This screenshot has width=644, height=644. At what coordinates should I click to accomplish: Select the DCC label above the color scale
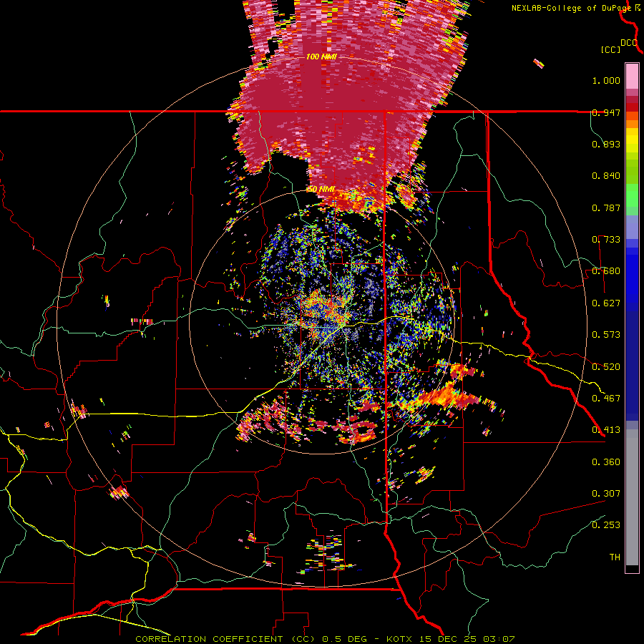tap(629, 43)
